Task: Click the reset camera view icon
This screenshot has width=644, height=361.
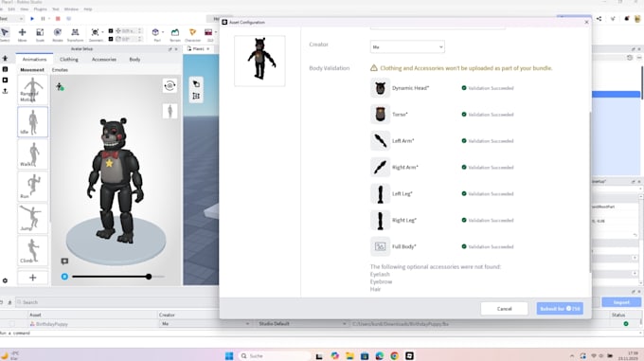Action: [x=170, y=86]
